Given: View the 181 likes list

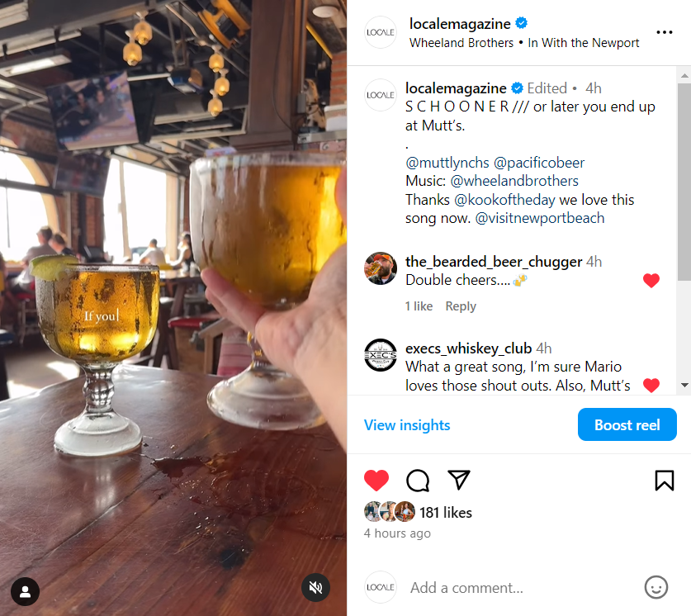Looking at the screenshot, I should click(x=446, y=513).
